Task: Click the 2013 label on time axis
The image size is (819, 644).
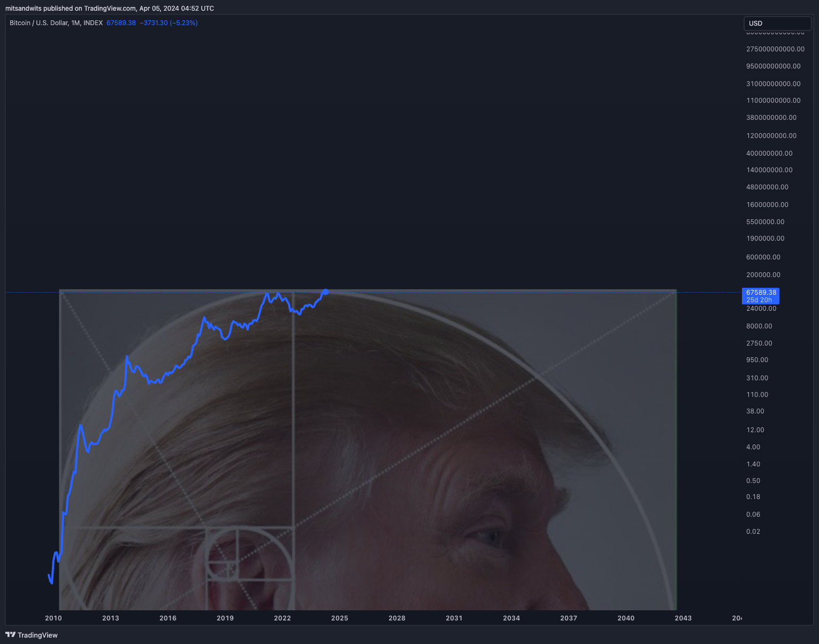Action: click(x=111, y=618)
